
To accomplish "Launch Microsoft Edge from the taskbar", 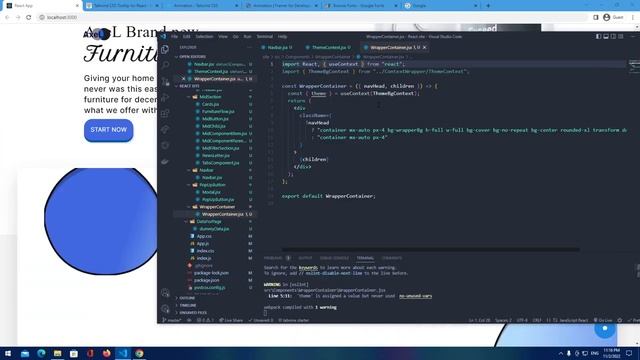I will pyautogui.click(x=41, y=353).
